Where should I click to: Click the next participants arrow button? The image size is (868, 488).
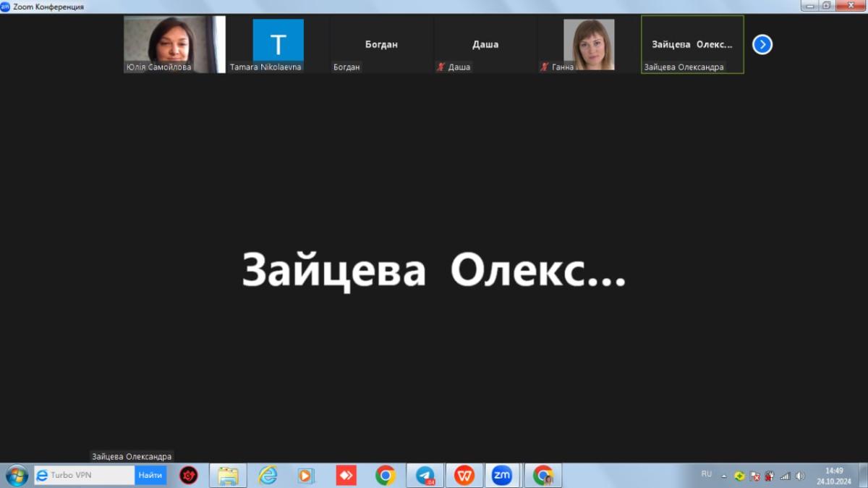pos(762,45)
